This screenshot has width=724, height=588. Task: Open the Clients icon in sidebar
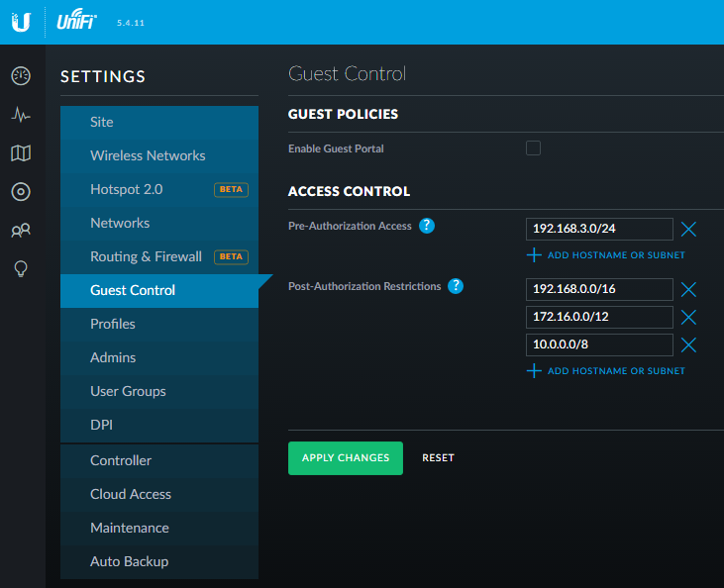(x=21, y=231)
